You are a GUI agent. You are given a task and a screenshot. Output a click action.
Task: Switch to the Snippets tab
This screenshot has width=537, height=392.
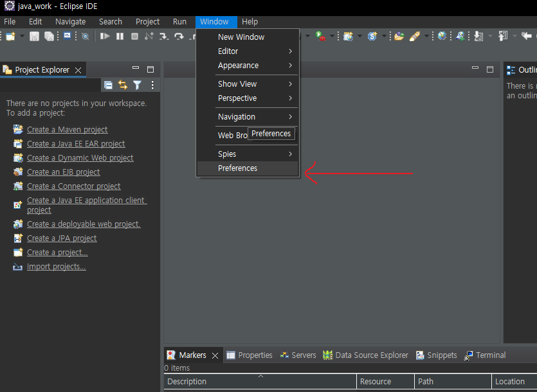click(436, 355)
